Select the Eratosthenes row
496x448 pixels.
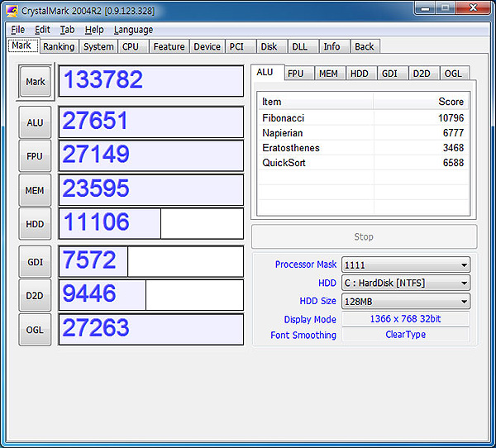tap(363, 148)
